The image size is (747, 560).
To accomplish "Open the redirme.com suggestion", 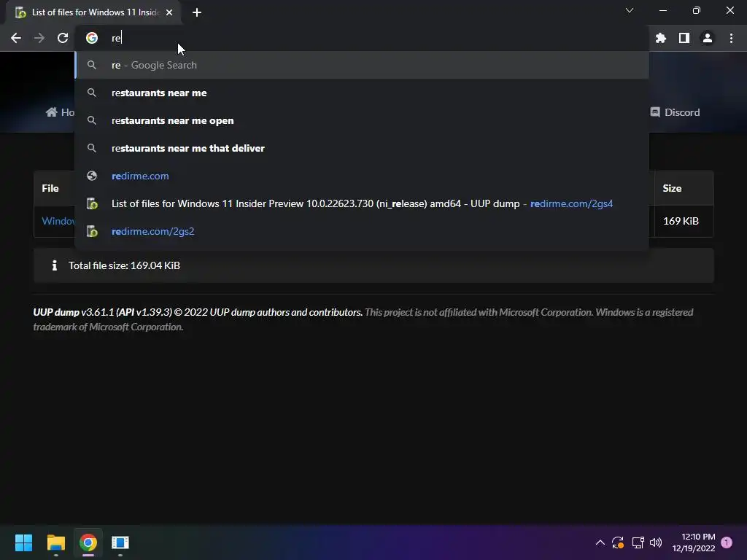I will (x=362, y=176).
